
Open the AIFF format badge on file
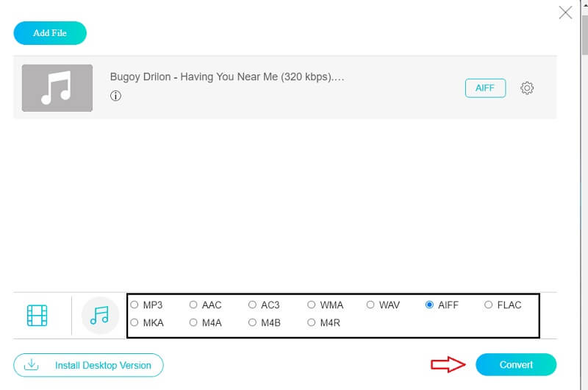pos(484,88)
